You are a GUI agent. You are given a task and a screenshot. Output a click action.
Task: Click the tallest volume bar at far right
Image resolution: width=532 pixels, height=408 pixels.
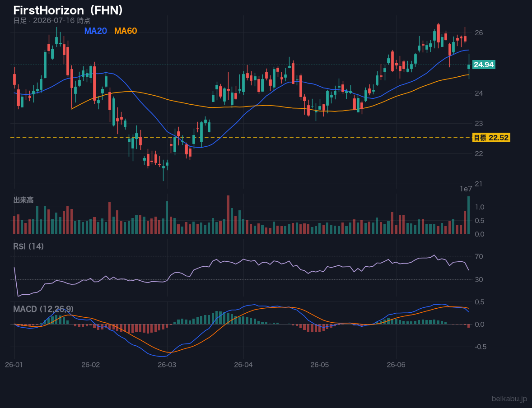pos(469,215)
